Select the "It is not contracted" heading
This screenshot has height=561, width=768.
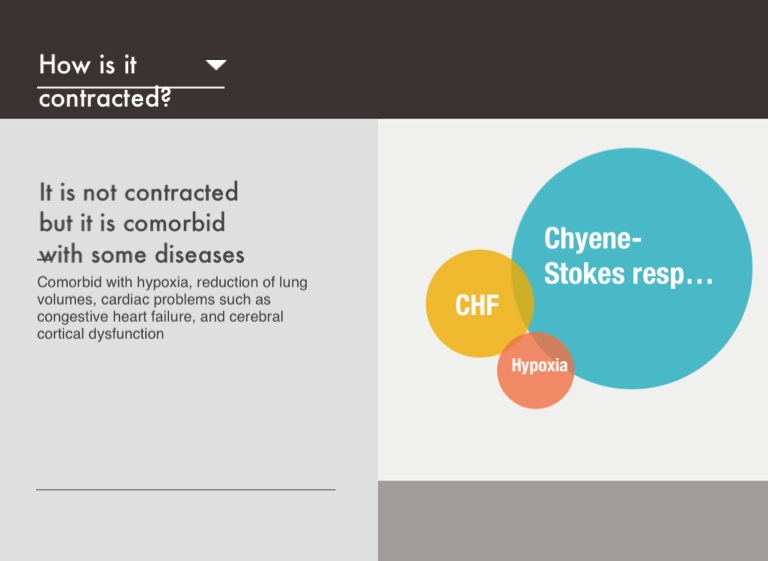(x=138, y=191)
